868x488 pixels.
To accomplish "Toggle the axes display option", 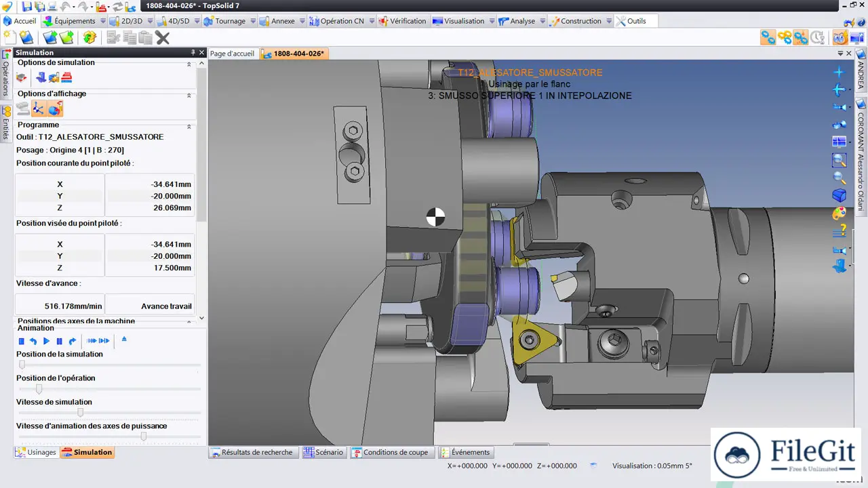I will (x=39, y=108).
